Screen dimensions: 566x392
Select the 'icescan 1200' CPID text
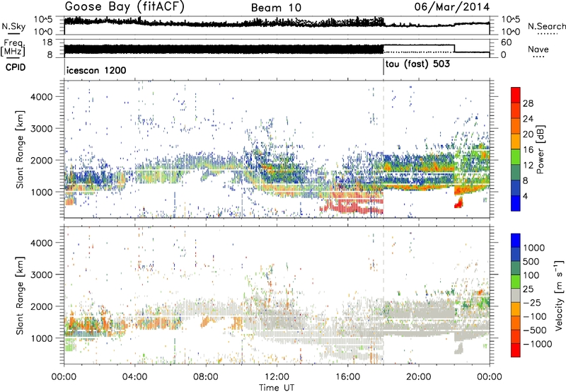point(96,70)
